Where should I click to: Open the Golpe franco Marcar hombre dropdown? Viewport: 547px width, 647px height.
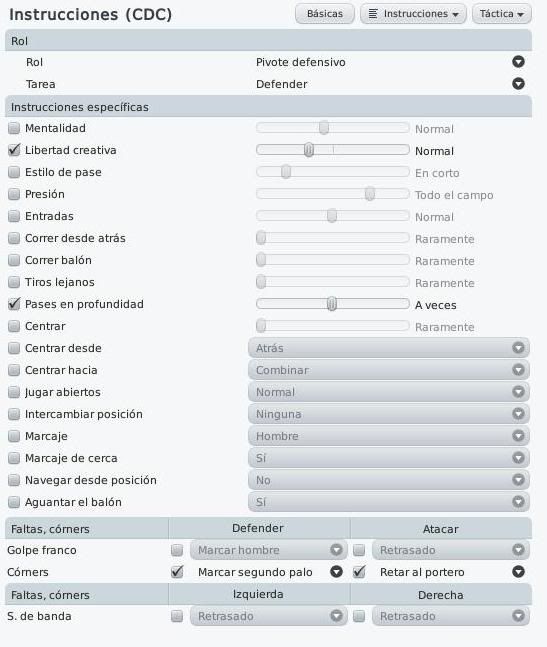269,550
